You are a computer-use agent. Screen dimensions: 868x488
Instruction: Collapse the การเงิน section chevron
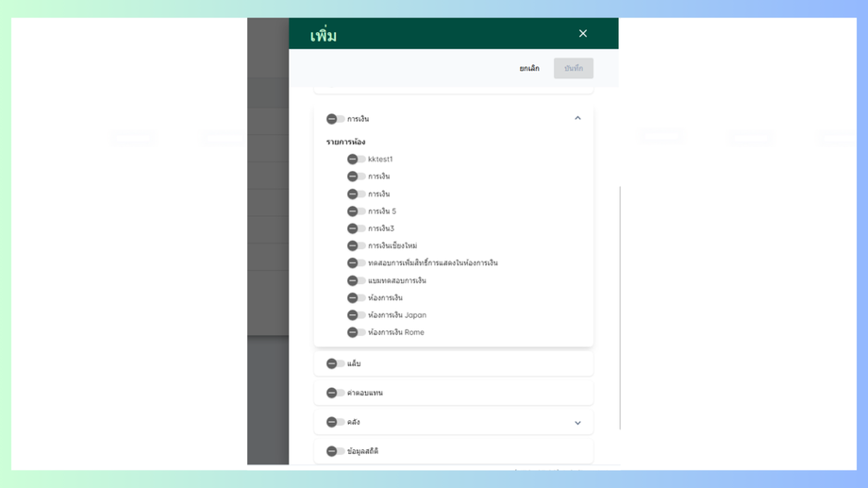pos(577,118)
